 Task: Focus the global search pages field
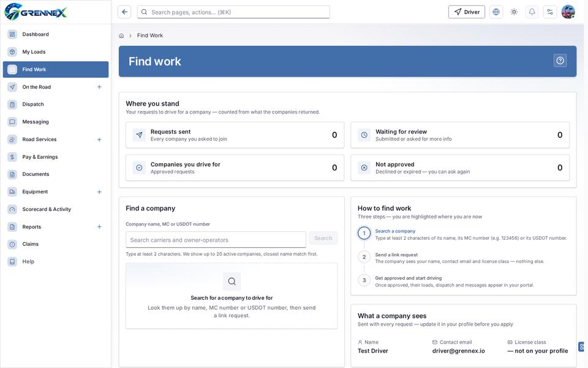pos(233,12)
